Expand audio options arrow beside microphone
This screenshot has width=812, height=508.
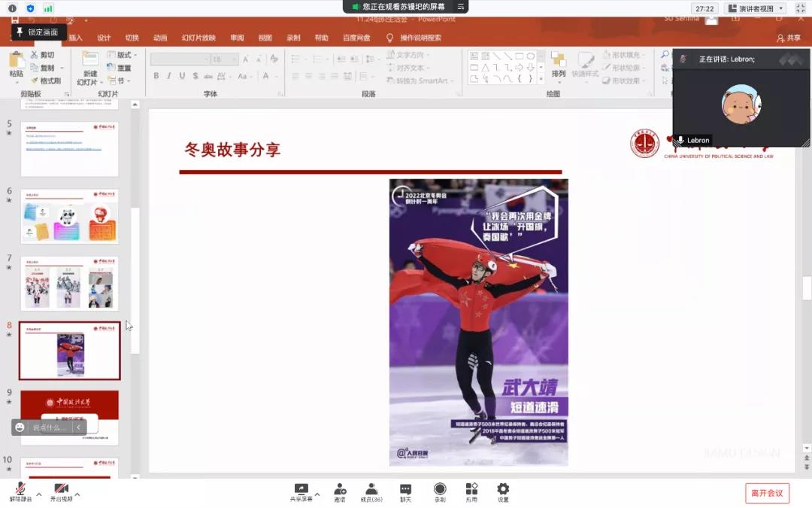(x=39, y=494)
